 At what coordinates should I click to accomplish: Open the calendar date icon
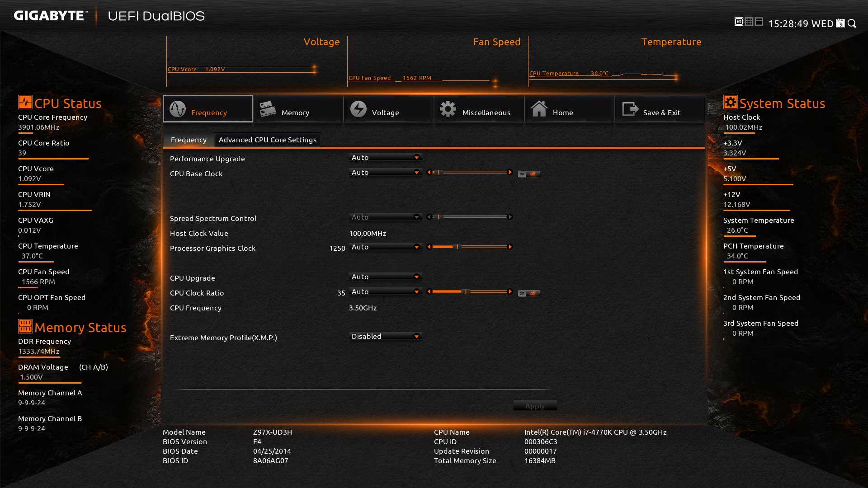click(840, 23)
